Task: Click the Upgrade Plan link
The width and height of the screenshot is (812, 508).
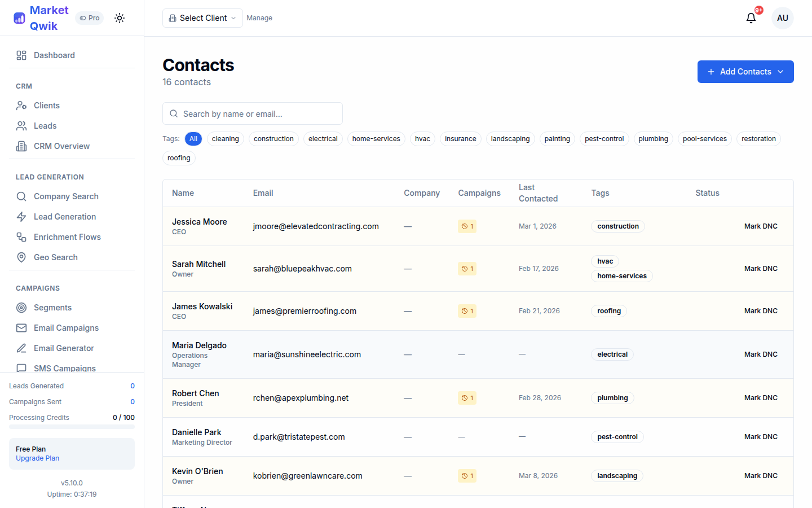Action: [x=37, y=458]
